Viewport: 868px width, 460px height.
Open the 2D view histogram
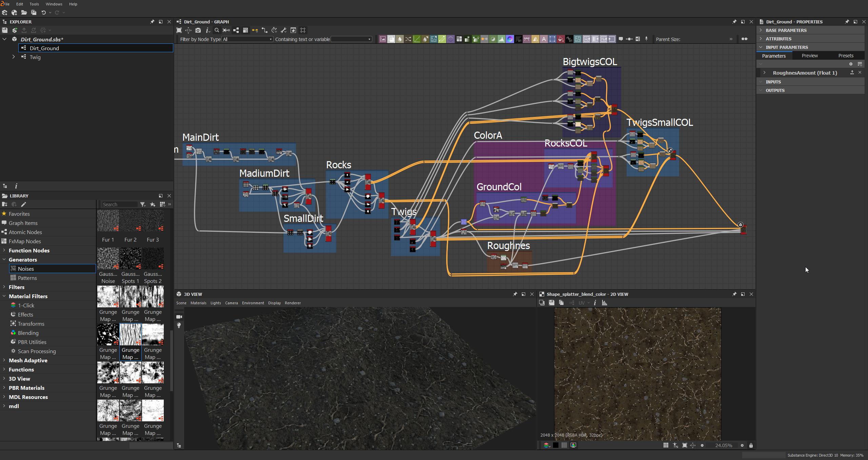[x=605, y=303]
